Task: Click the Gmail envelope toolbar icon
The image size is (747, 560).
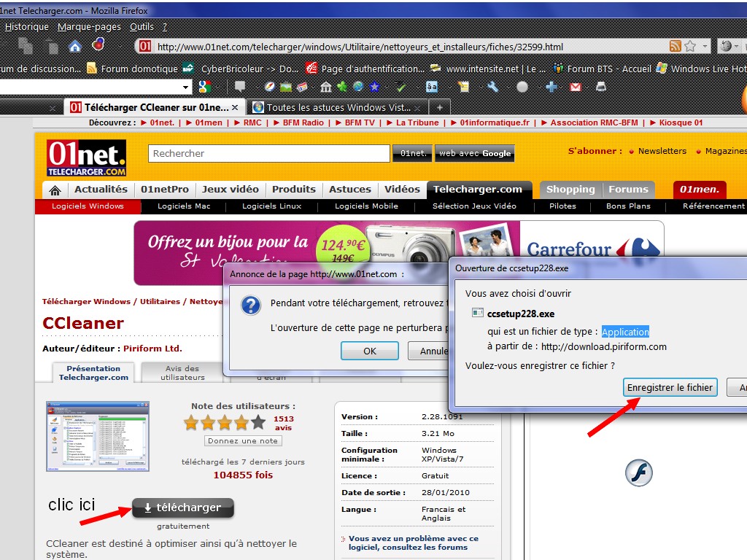Action: (x=576, y=87)
